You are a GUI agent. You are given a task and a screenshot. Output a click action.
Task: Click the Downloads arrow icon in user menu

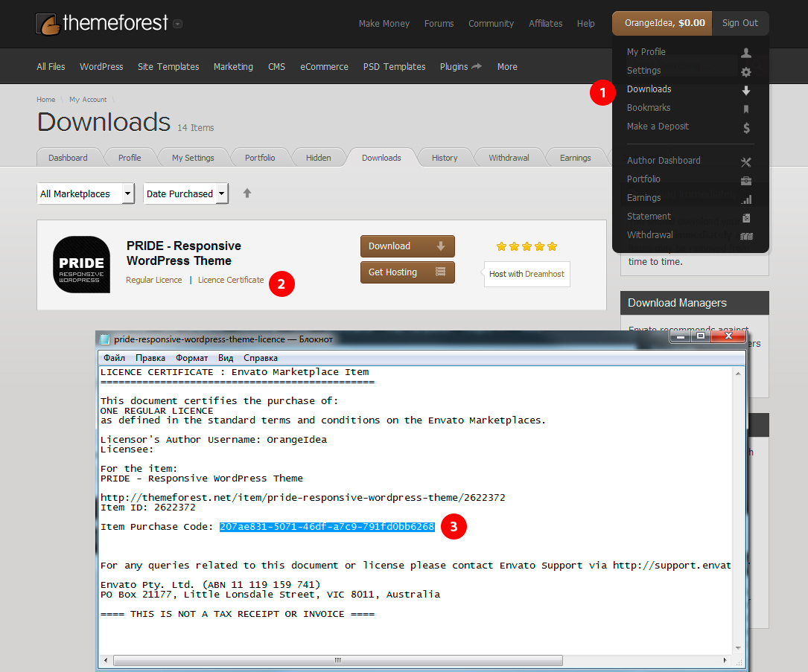745,90
